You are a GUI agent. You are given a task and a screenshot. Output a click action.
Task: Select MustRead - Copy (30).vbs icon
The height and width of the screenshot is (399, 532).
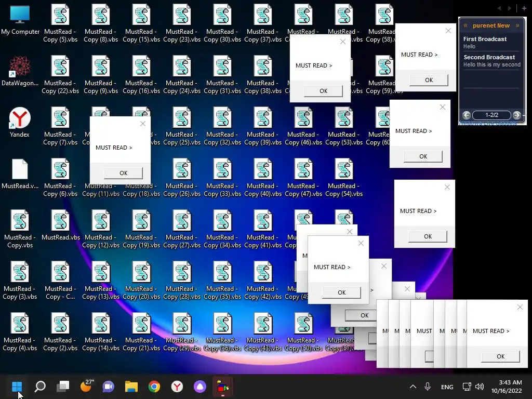tap(222, 24)
